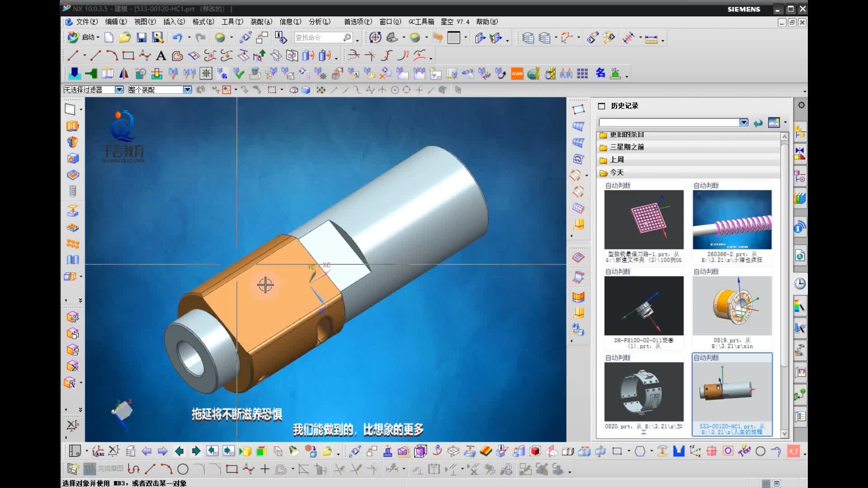Click the Undo arrow icon
Screen dimensions: 868x488
pyautogui.click(x=177, y=38)
